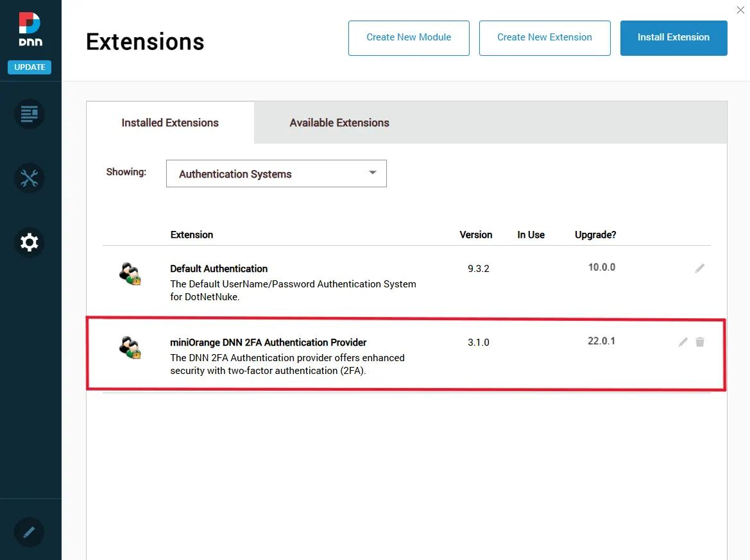Open the Content menu icon in sidebar

[x=29, y=114]
